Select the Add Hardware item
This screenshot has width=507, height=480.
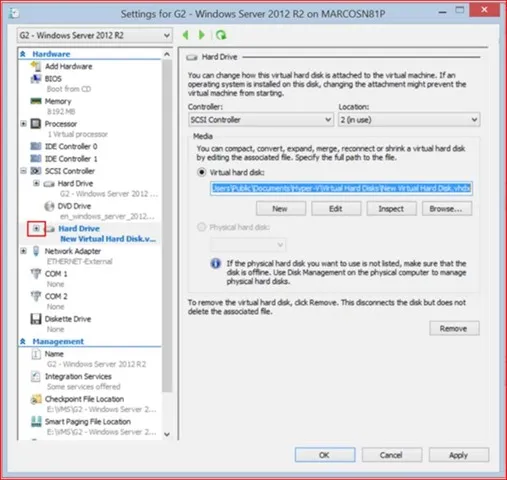click(69, 66)
